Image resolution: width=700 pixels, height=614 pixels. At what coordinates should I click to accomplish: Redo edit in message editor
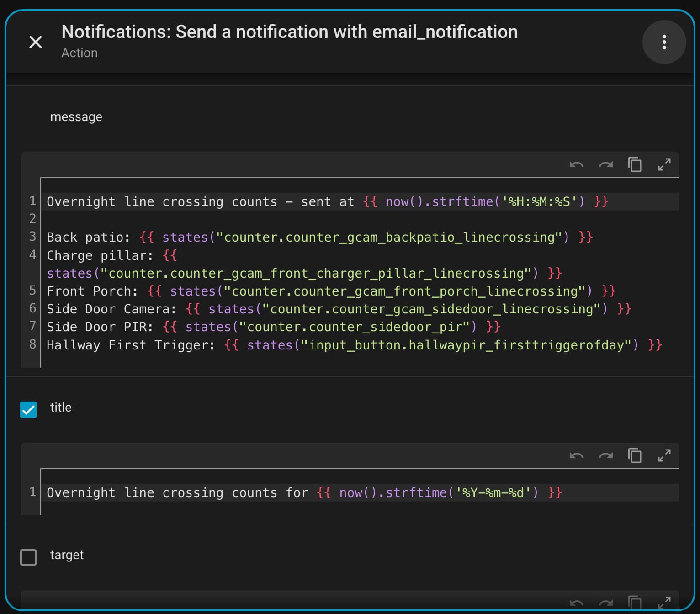(605, 164)
